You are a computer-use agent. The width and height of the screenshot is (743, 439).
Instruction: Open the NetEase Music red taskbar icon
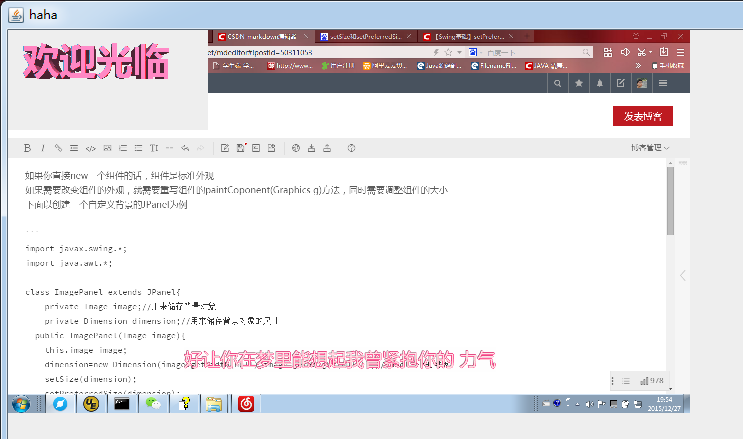click(x=246, y=404)
